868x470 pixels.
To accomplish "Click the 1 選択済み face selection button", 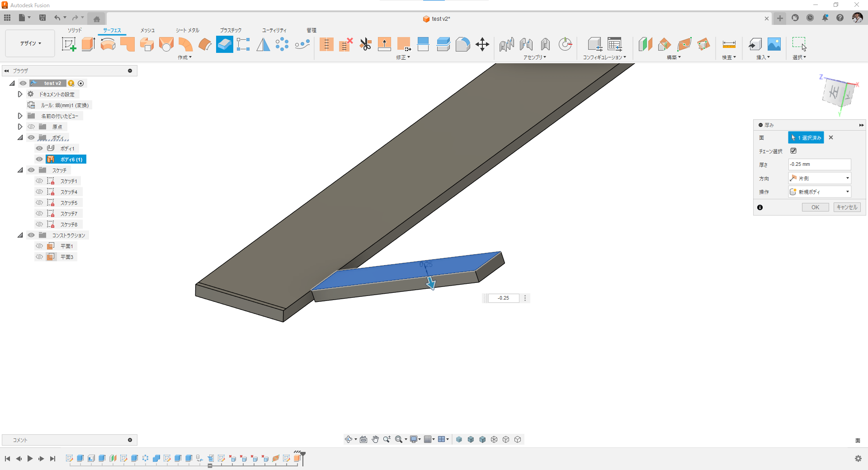I will point(806,138).
